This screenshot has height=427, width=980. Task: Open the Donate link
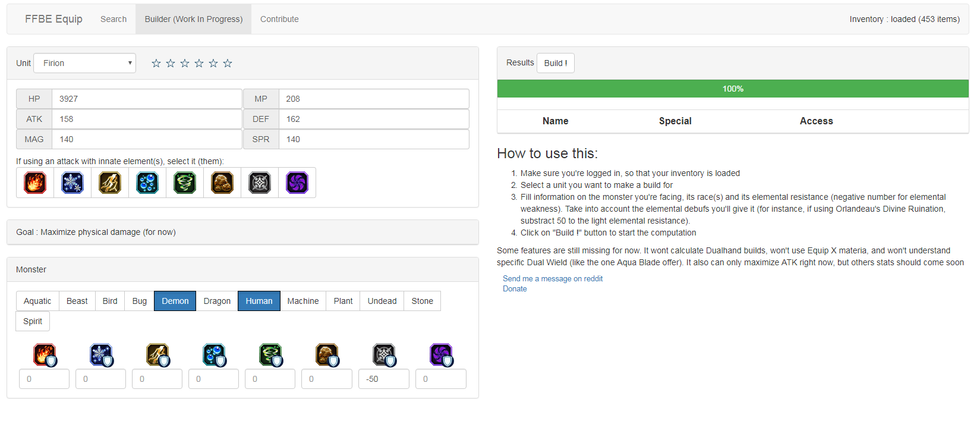[x=515, y=288]
